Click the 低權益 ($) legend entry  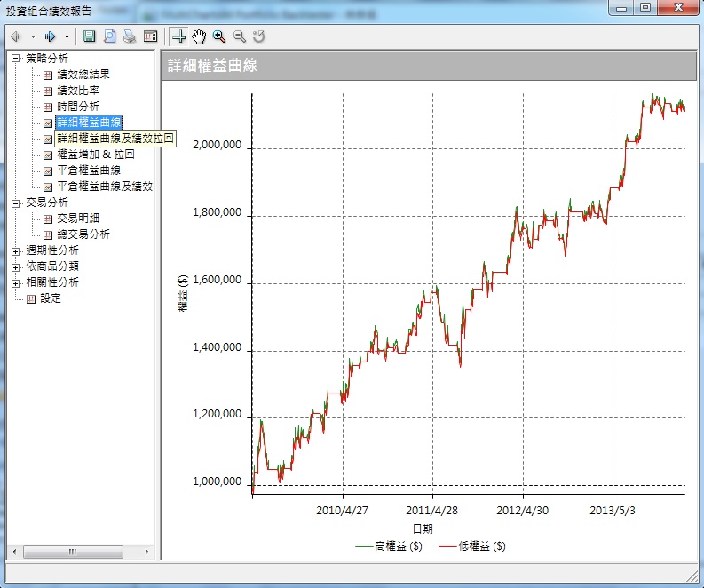(472, 546)
